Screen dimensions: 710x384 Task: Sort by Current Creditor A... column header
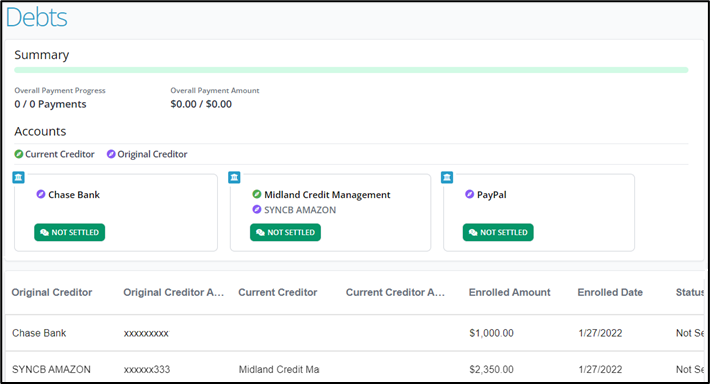pyautogui.click(x=395, y=293)
